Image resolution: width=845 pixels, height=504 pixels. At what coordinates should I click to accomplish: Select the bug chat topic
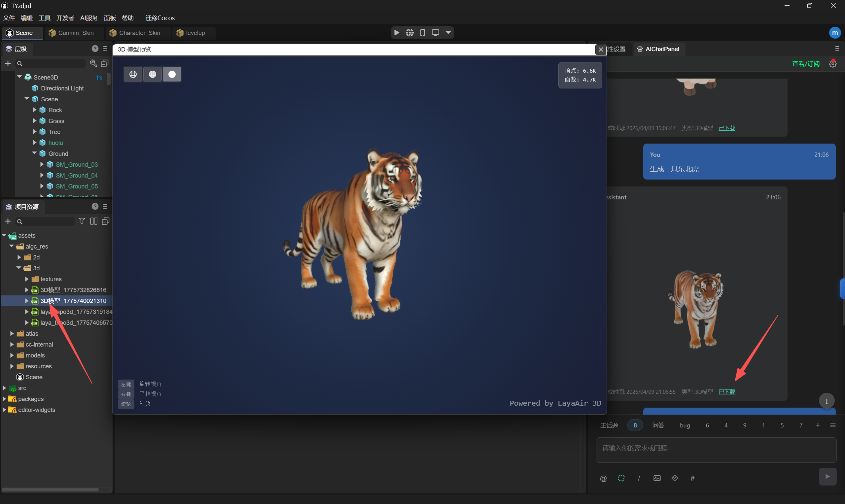pyautogui.click(x=685, y=425)
